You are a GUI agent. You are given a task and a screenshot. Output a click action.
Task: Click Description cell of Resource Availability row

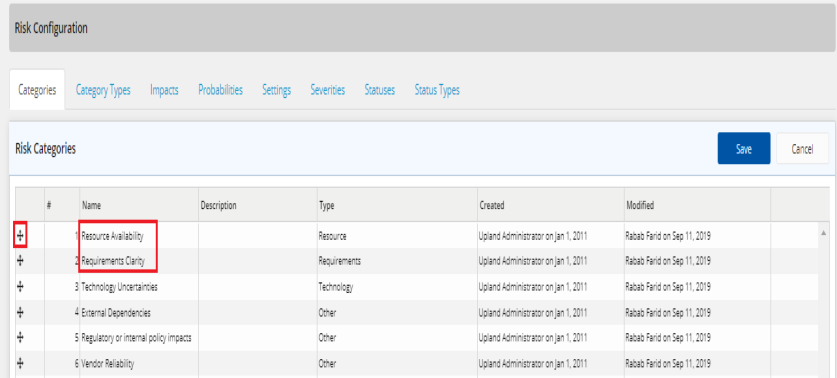[258, 235]
